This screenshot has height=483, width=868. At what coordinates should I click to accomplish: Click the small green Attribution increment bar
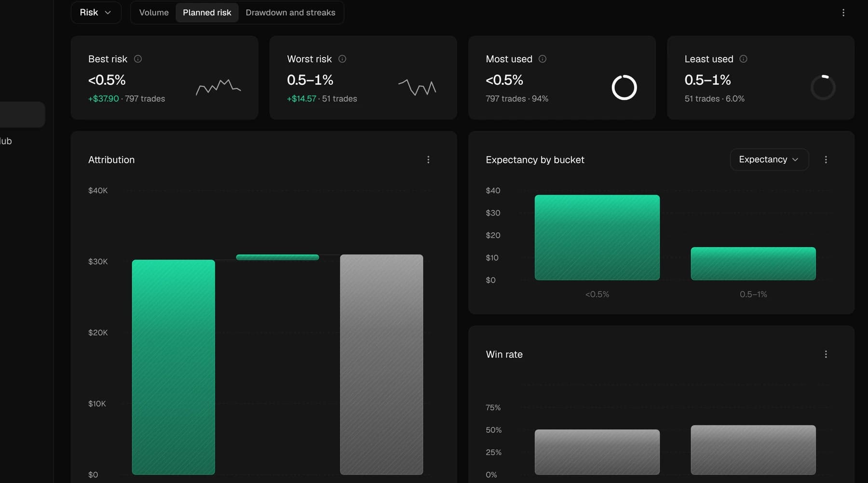(277, 257)
